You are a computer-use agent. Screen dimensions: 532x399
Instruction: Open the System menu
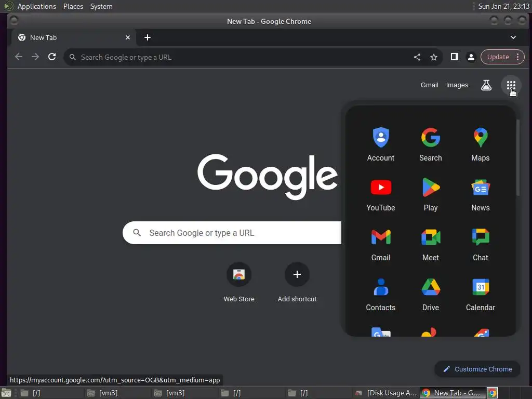point(101,6)
